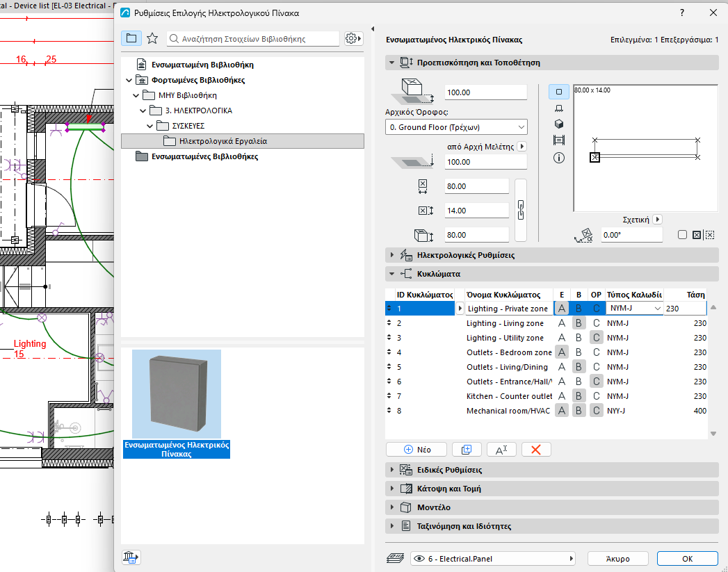Collapse the library browser with the arrow
This screenshot has width=728, height=572.
click(x=373, y=28)
